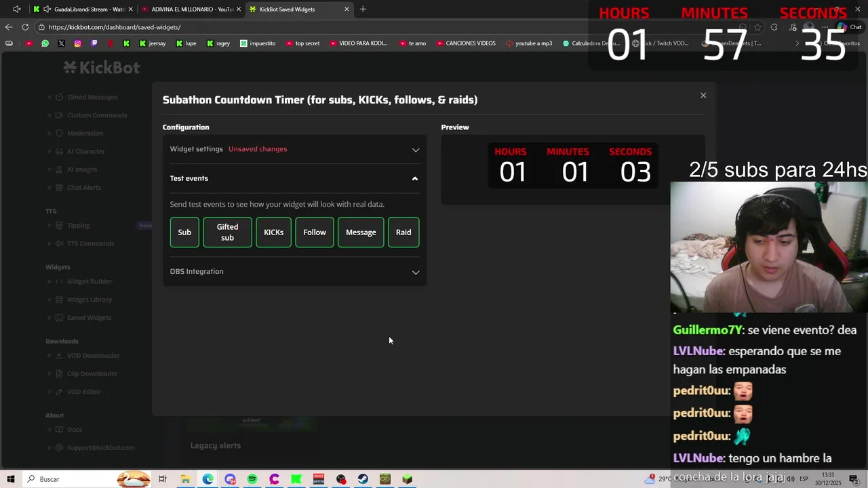Open the ragey bookmark

coord(218,43)
